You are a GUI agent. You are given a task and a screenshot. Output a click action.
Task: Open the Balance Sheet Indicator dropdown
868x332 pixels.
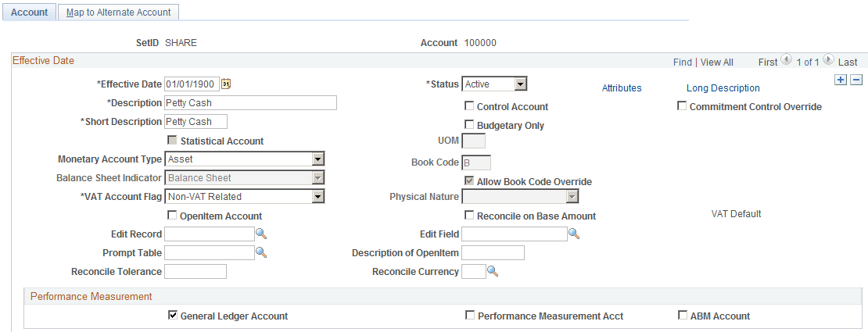click(x=245, y=178)
